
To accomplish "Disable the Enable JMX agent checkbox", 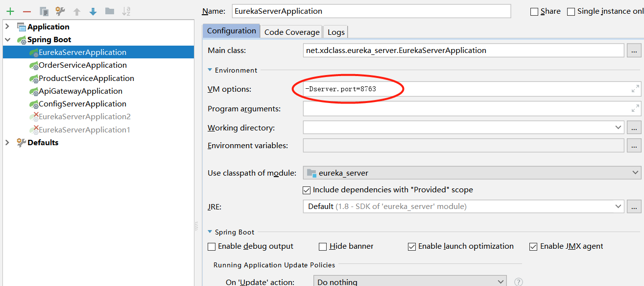I will pyautogui.click(x=533, y=246).
